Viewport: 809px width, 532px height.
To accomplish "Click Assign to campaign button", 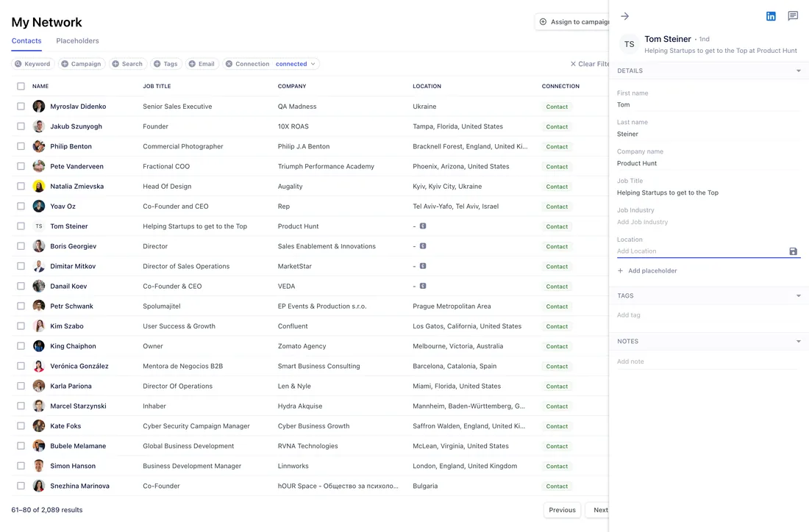I will click(574, 21).
